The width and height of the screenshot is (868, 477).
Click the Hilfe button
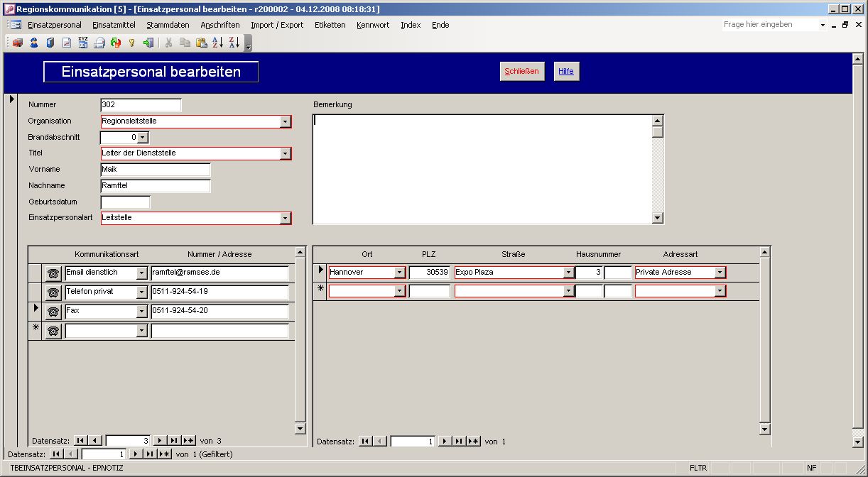(x=566, y=71)
